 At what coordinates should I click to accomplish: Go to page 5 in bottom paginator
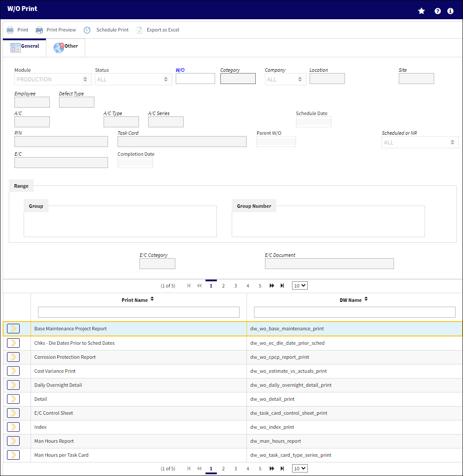260,469
